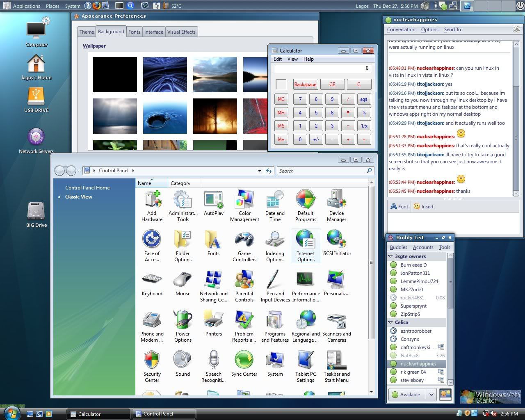Collapse the Celica buddy group
Screen dimensions: 525x420
click(390, 322)
